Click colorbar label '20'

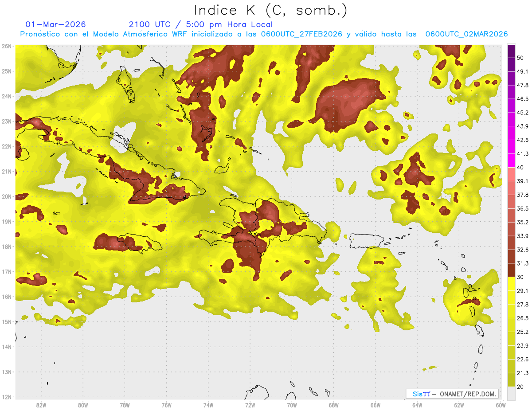[x=521, y=387]
